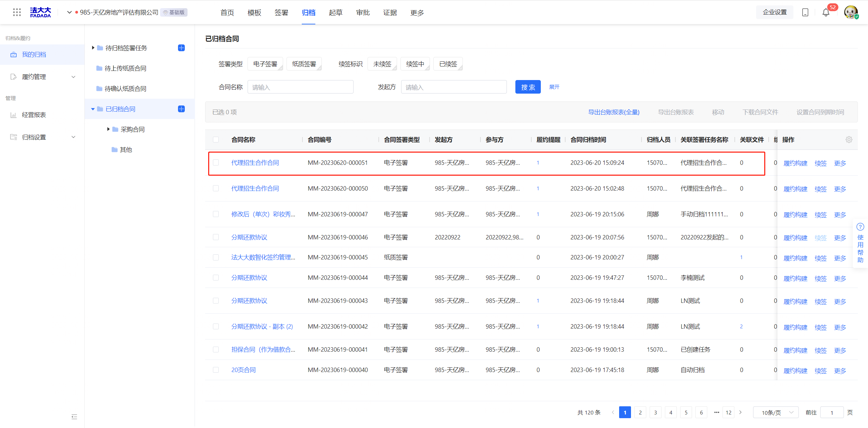
Task: Open the 模板 top navigation tab
Action: tap(254, 13)
